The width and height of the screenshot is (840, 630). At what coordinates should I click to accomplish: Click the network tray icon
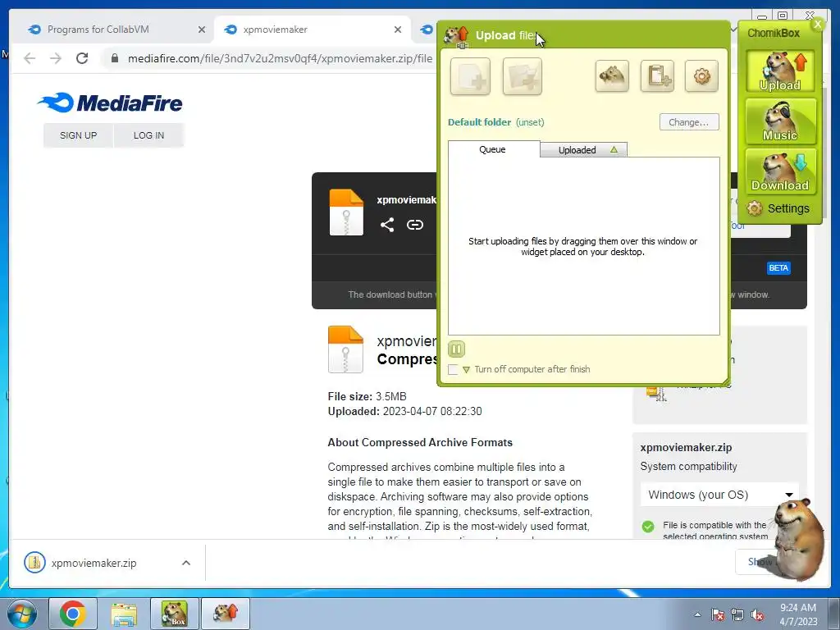[x=737, y=614]
